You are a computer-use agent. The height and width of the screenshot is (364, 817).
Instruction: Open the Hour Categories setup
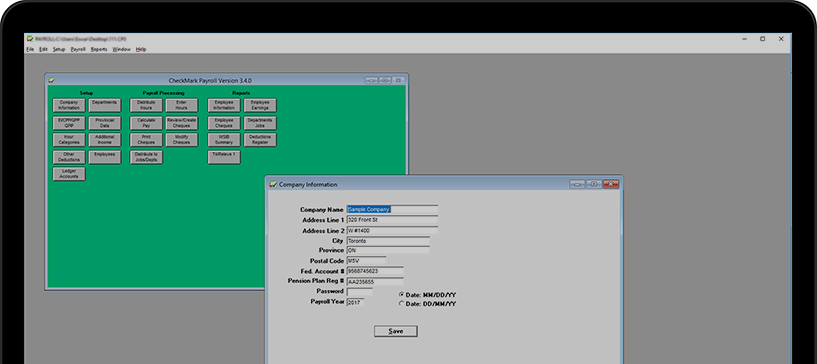pos(69,140)
